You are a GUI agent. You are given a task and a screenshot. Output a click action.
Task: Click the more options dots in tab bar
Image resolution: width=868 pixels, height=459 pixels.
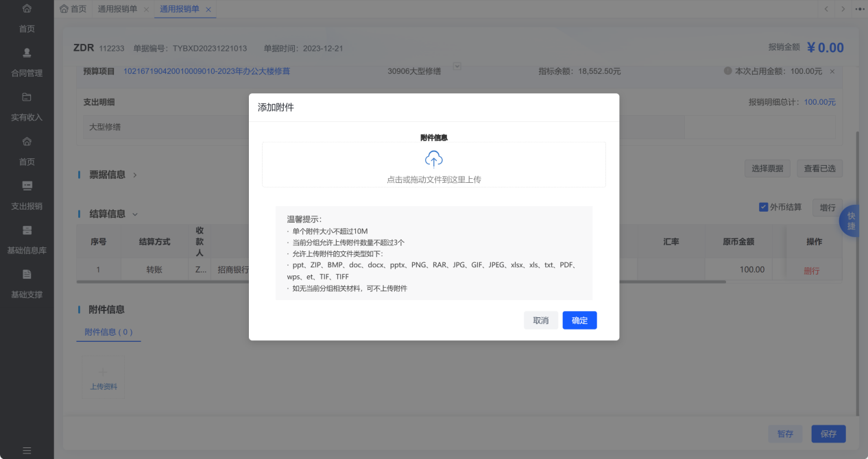tap(860, 9)
